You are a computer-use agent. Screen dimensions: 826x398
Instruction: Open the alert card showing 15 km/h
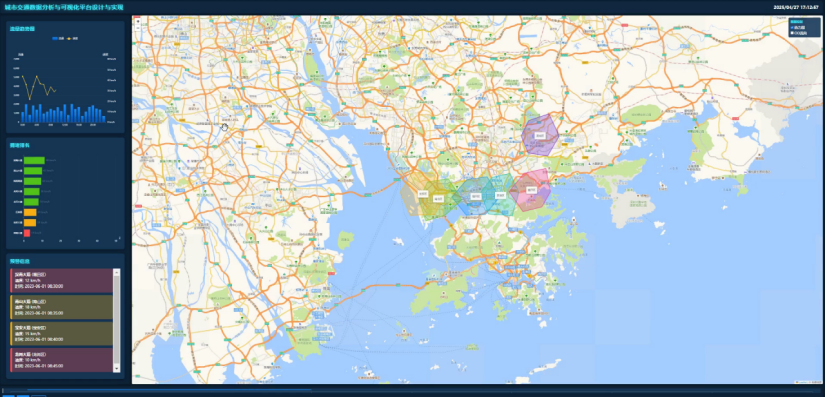pos(62,333)
